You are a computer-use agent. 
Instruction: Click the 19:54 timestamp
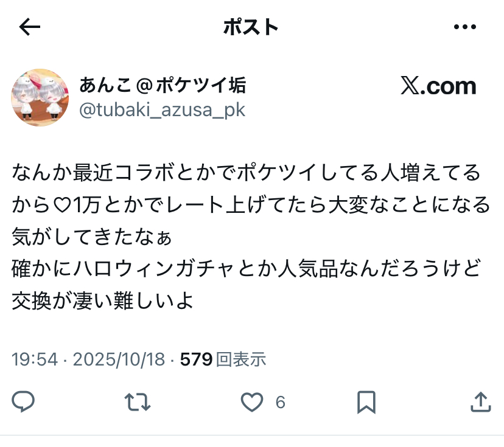(x=35, y=359)
